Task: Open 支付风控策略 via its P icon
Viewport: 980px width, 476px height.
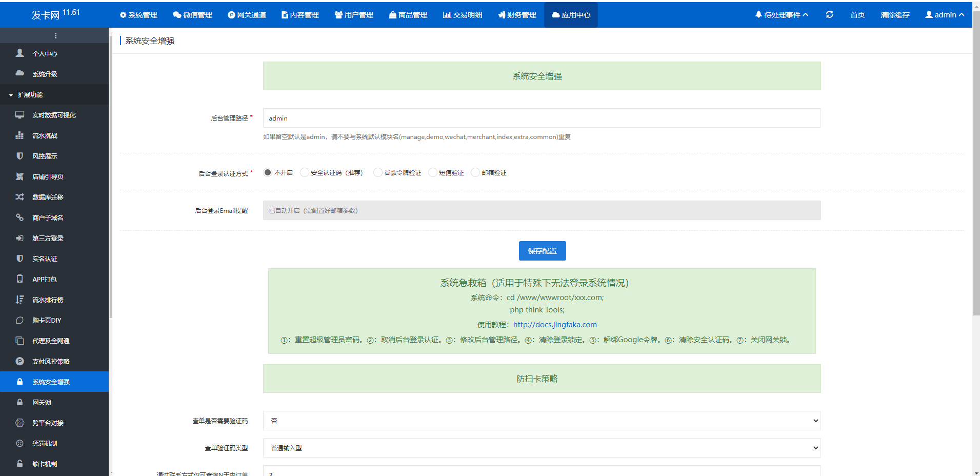Action: coord(19,361)
